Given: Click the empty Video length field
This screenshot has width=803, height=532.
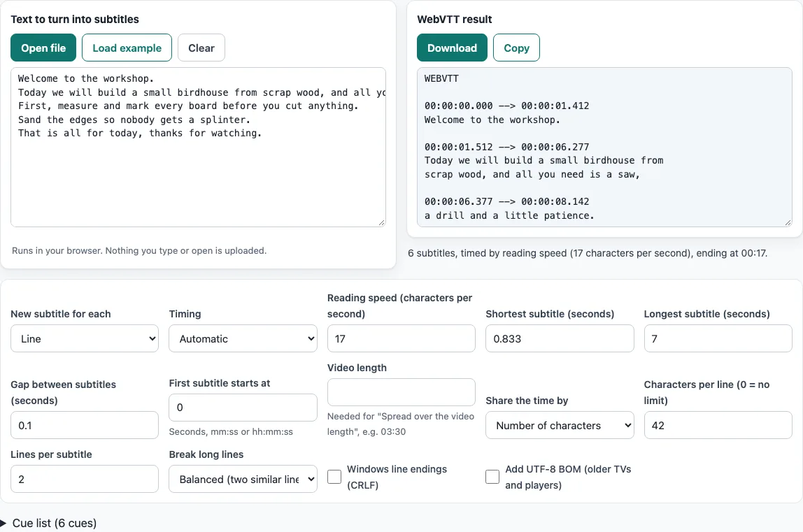Looking at the screenshot, I should 401,392.
